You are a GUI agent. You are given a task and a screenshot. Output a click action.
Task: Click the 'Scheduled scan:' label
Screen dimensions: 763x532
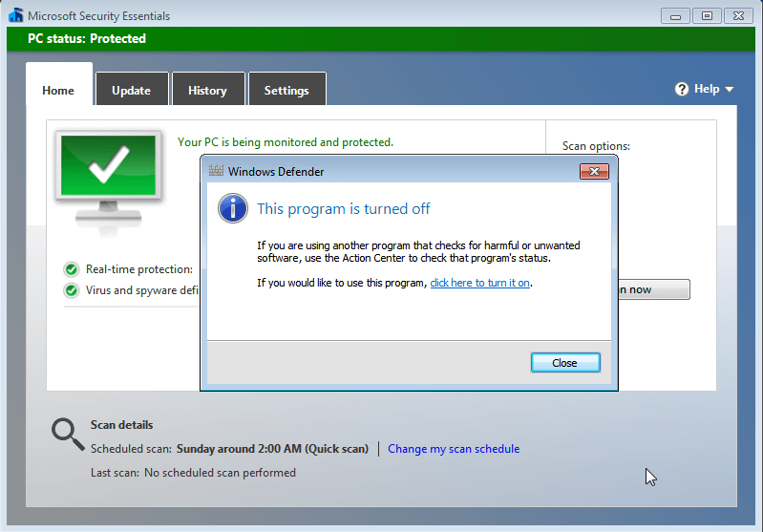coord(131,449)
